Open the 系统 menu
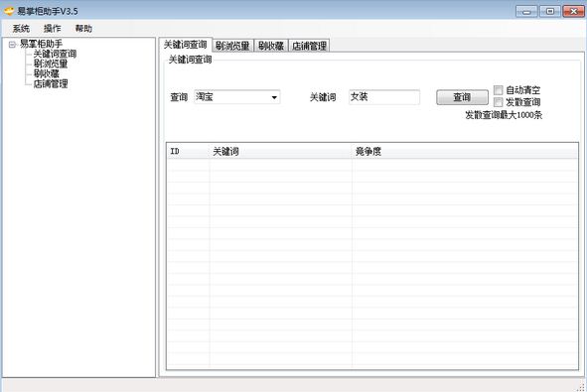This screenshot has height=392, width=587. [21, 29]
